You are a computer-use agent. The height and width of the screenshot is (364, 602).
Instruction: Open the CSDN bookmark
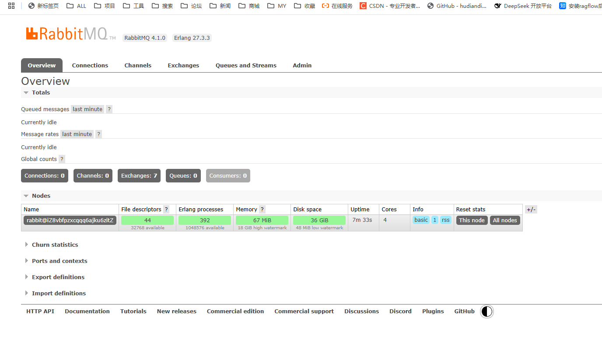pyautogui.click(x=390, y=6)
